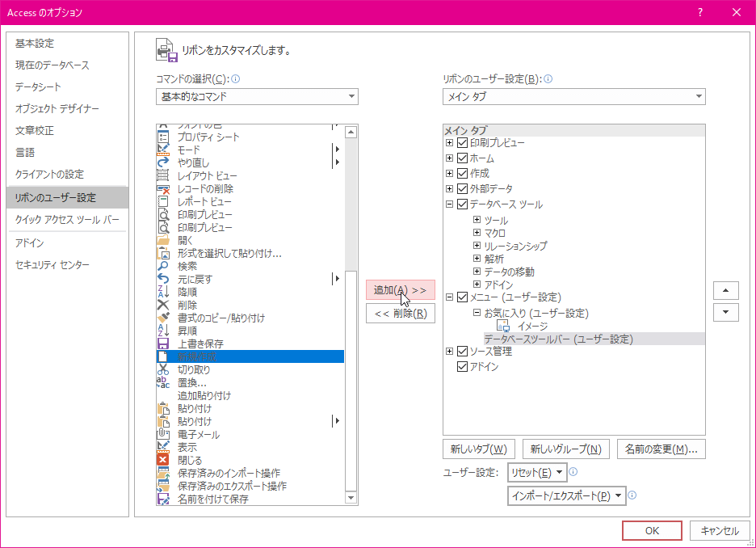
Task: Collapse the お気に入り (ユーザー設定) group
Action: [477, 313]
